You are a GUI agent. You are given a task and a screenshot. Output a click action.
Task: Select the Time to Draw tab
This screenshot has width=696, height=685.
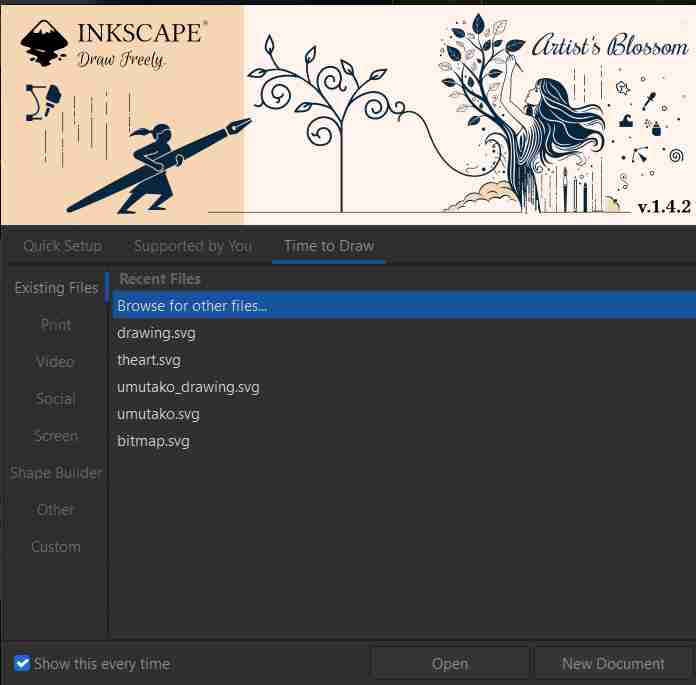click(x=328, y=246)
